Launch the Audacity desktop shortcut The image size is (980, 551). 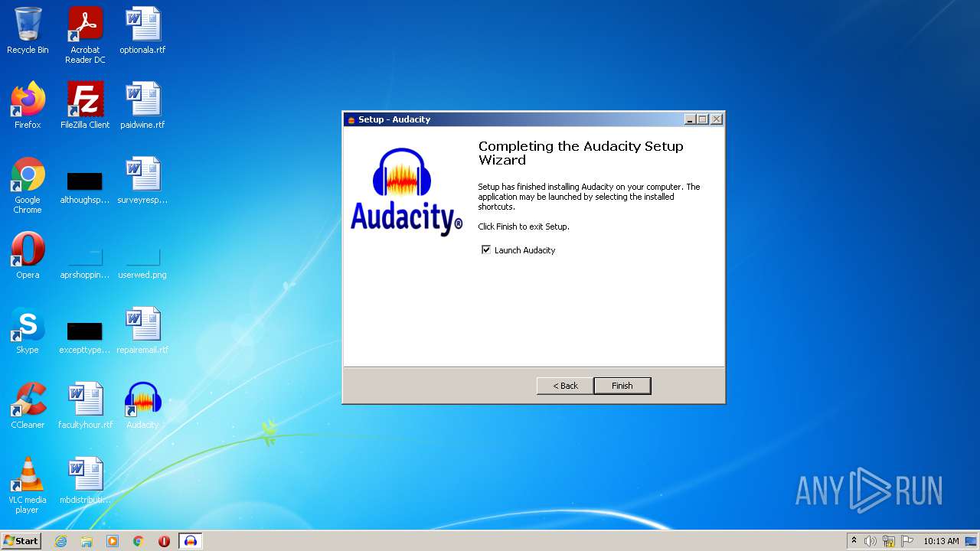click(142, 406)
